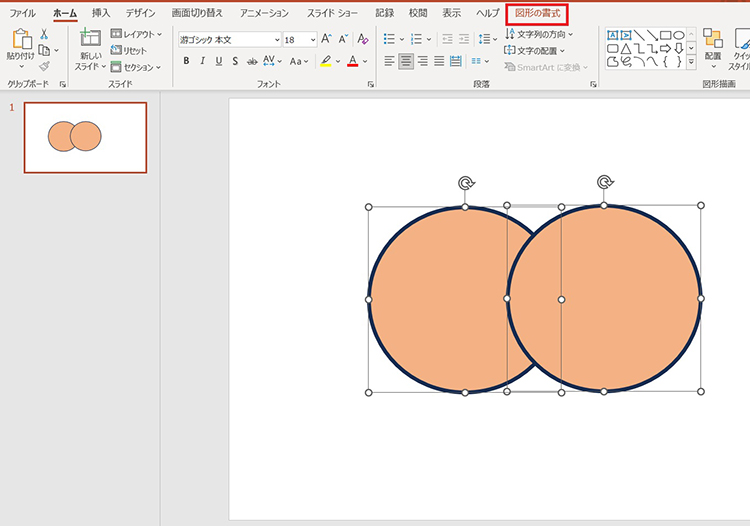
Task: Open the font size dropdown
Action: coord(312,39)
